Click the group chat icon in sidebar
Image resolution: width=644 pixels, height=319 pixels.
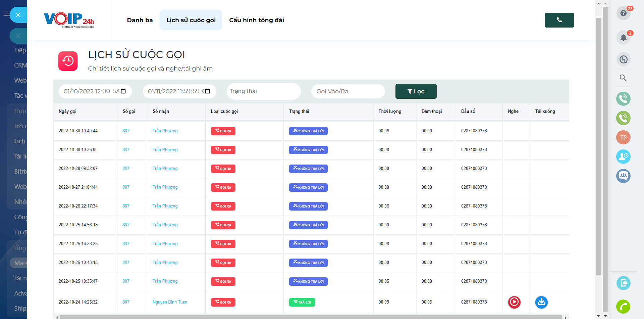point(623,176)
